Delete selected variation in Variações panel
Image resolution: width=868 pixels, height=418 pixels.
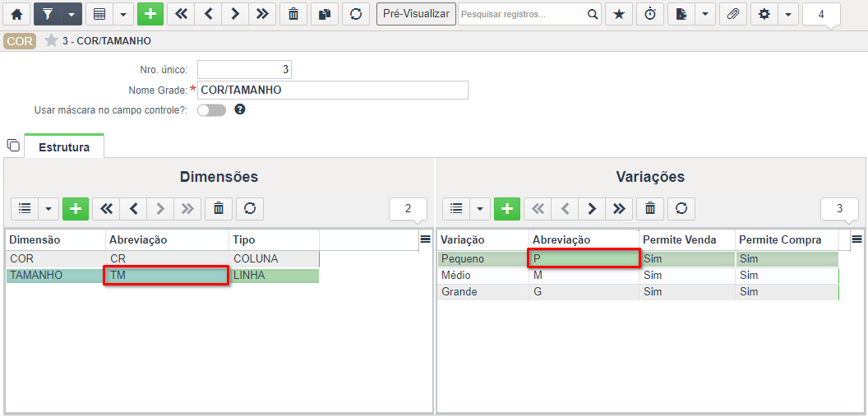(x=650, y=208)
